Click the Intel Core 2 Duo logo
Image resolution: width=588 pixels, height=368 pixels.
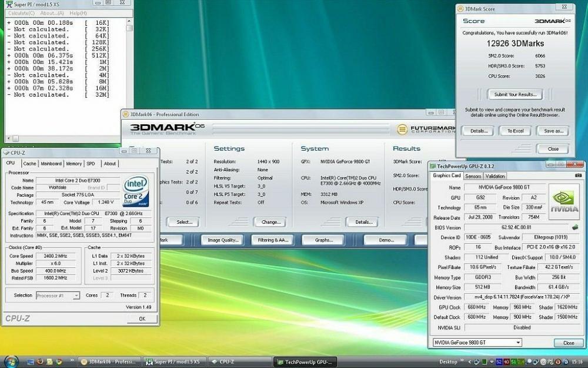pos(136,191)
